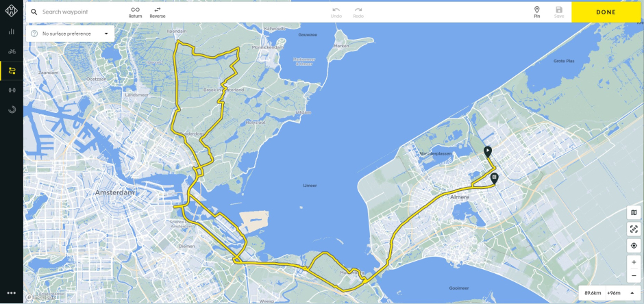Expand the elevation panel arrow
Viewport: 644px width, 304px height.
coord(632,293)
